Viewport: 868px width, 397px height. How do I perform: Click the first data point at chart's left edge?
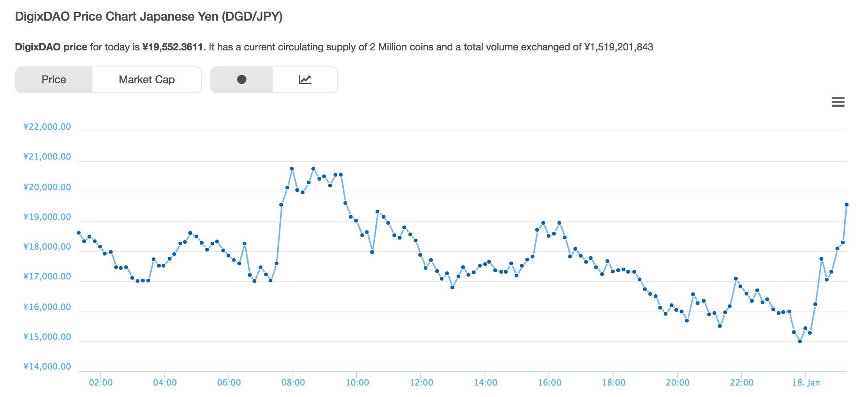point(79,232)
